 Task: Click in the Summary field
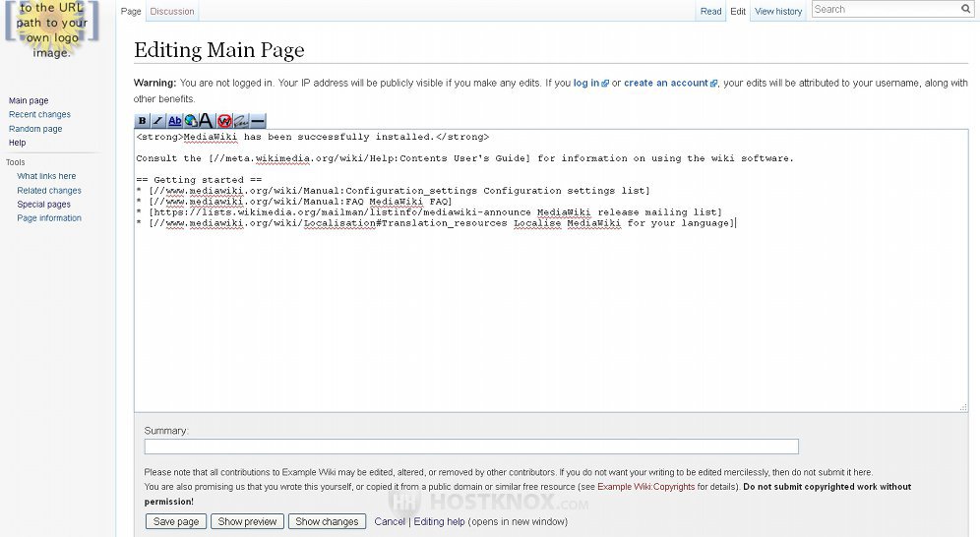pyautogui.click(x=471, y=447)
